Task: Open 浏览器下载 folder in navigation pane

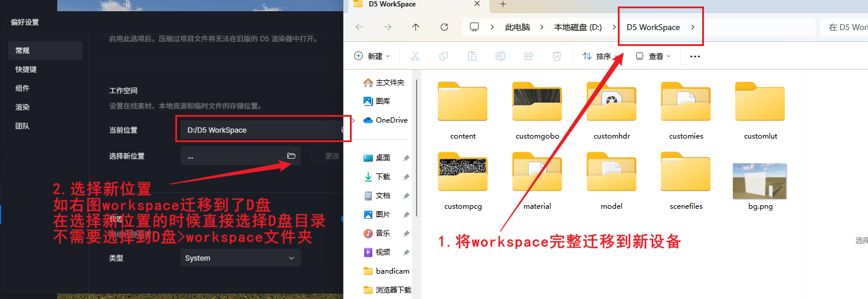Action: 386,290
